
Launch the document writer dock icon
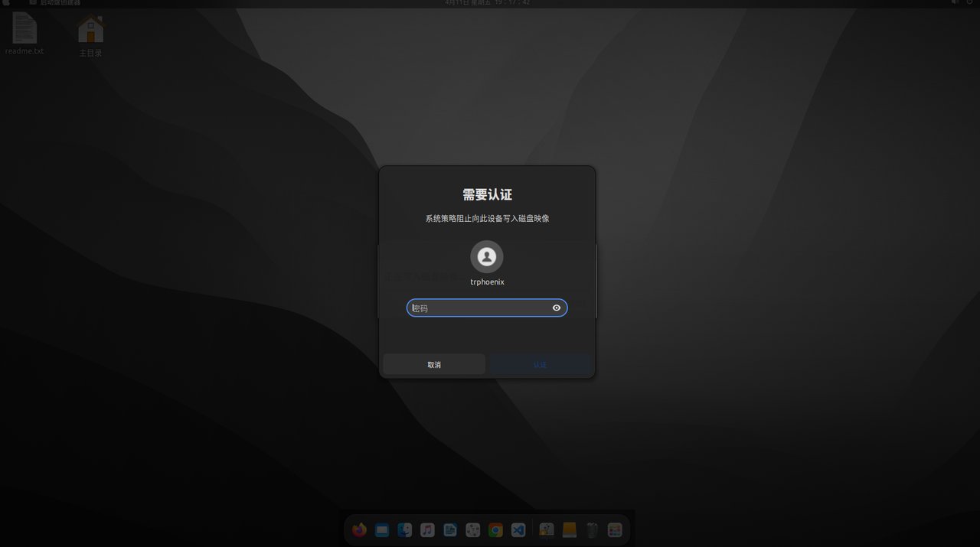[450, 530]
